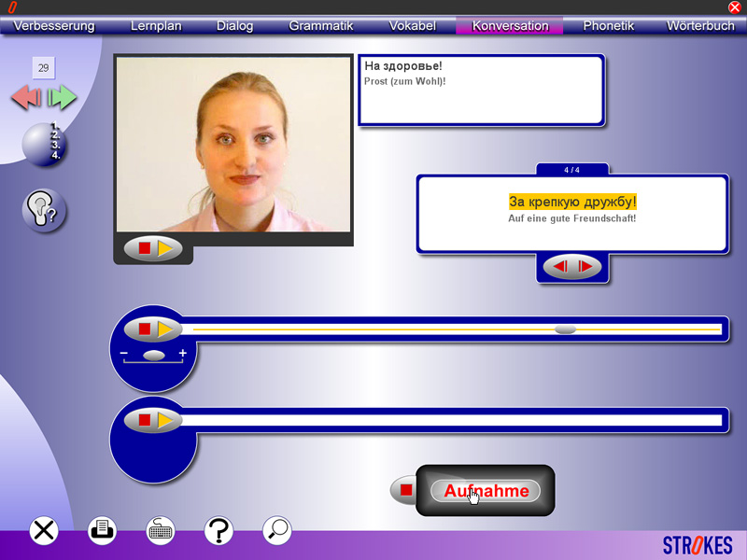This screenshot has width=747, height=560.
Task: Open the keyboard icon
Action: tap(161, 530)
